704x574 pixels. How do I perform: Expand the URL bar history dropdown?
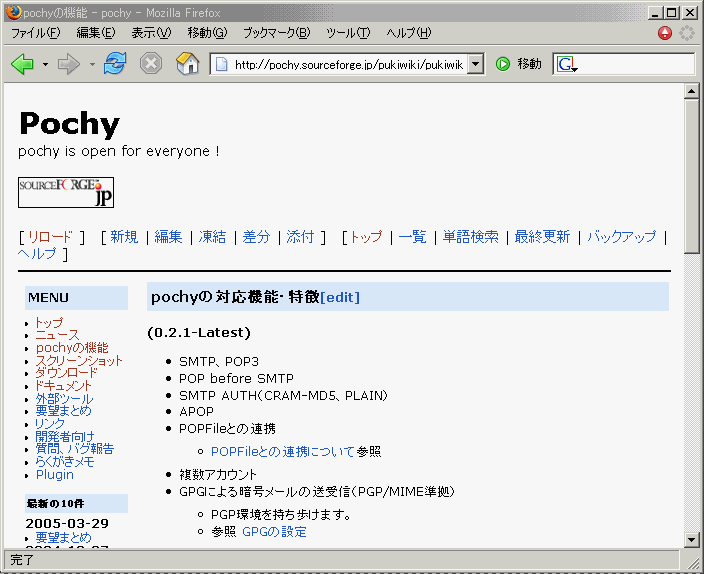click(x=475, y=64)
